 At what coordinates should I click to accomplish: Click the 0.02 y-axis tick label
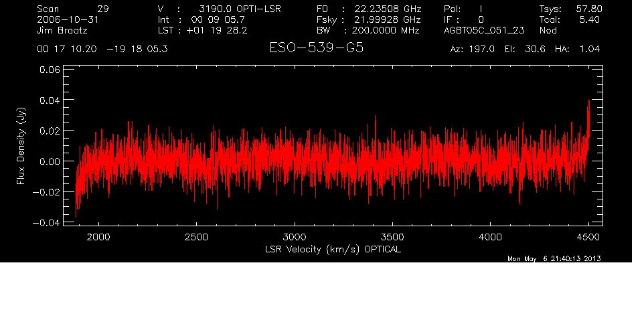tap(50, 131)
